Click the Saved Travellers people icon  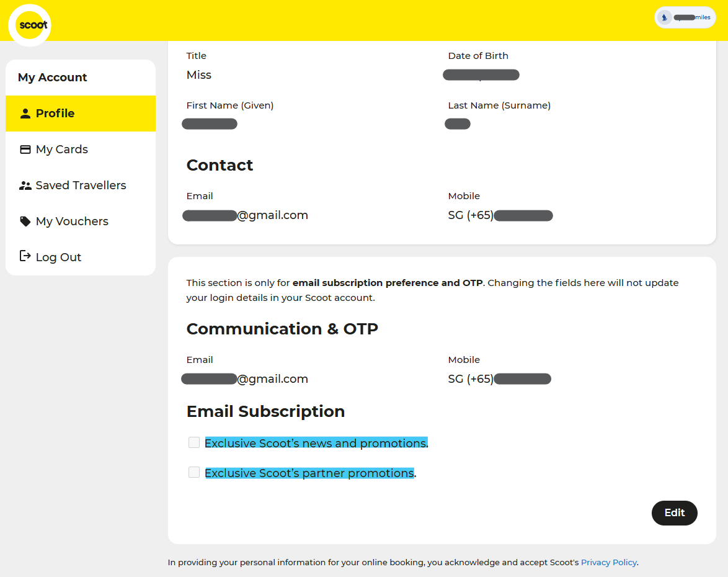[x=25, y=186]
